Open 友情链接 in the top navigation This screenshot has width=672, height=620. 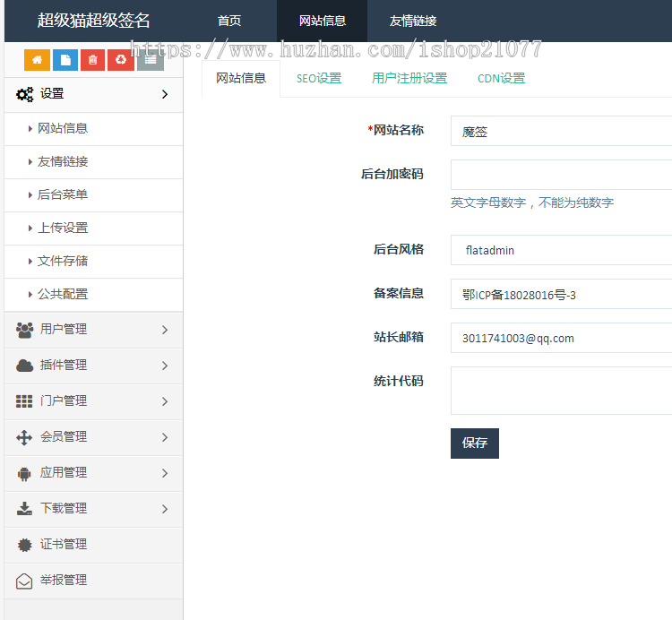coord(413,21)
